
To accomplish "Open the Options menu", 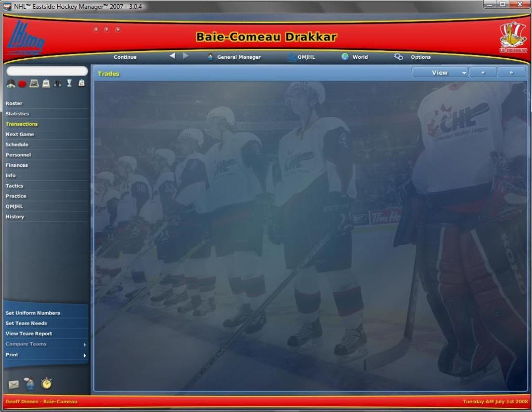I will 421,57.
